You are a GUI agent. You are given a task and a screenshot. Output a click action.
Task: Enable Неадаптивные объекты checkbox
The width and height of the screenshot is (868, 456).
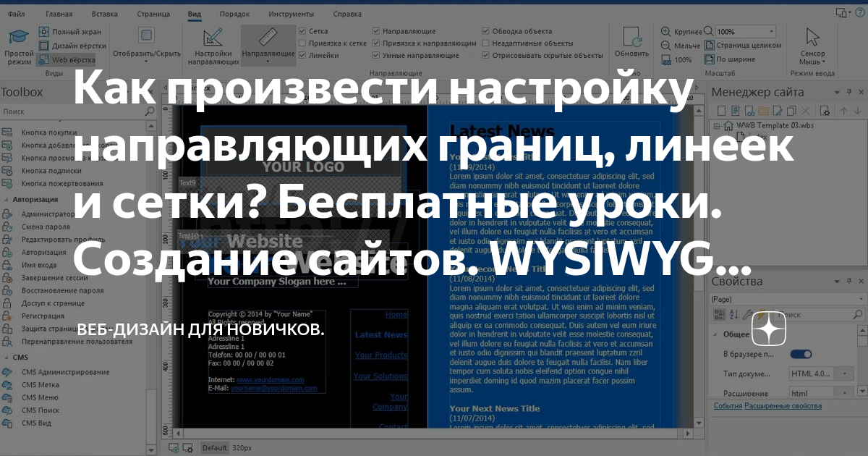486,43
